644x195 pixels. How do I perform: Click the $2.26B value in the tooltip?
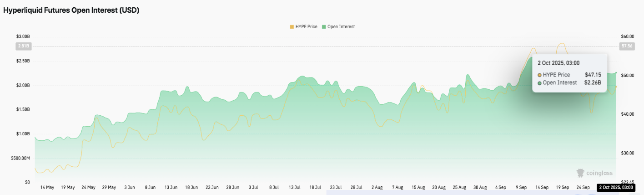click(593, 82)
